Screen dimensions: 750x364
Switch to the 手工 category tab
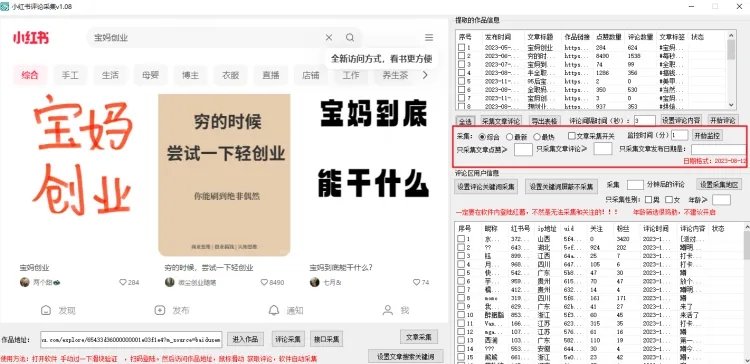[x=70, y=75]
